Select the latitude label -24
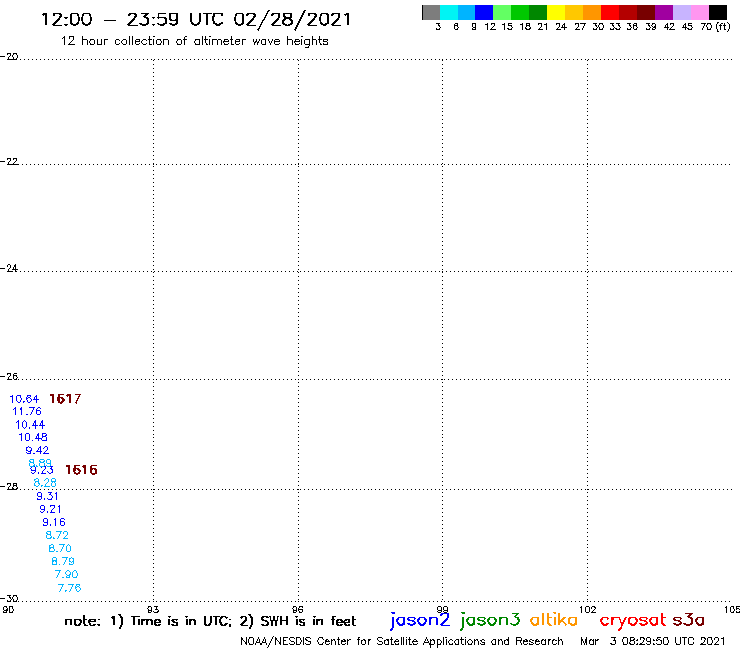This screenshot has height=650, width=740. click(9, 269)
